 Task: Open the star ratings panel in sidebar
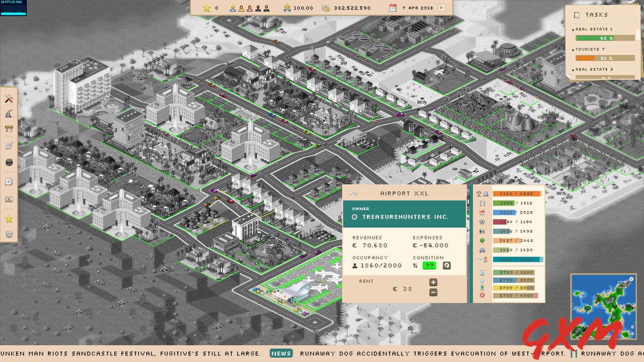(x=9, y=219)
